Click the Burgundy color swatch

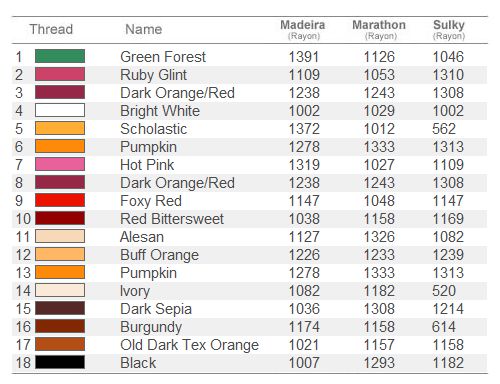pos(60,326)
